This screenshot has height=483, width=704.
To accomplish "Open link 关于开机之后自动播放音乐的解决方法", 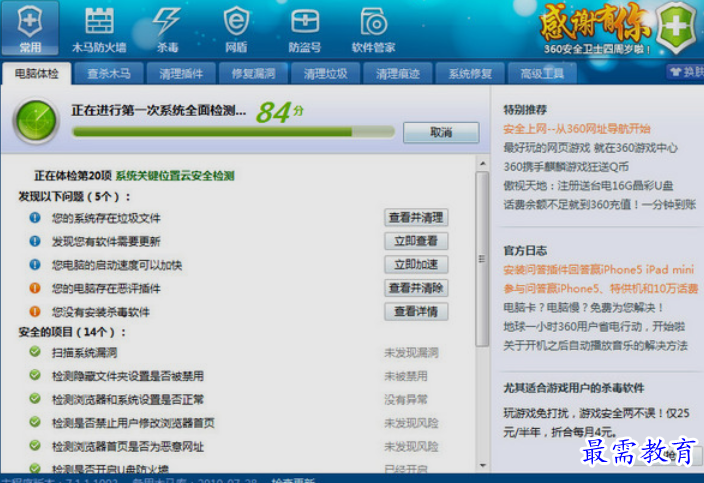I will coord(595,345).
